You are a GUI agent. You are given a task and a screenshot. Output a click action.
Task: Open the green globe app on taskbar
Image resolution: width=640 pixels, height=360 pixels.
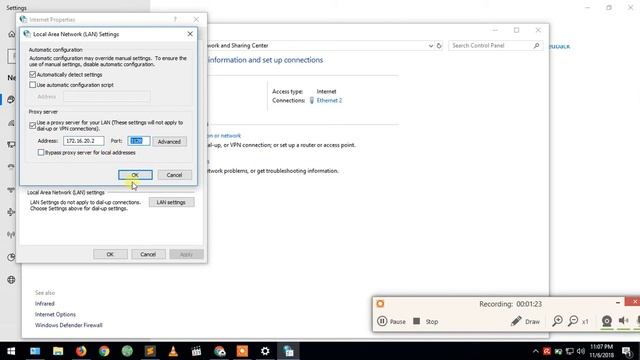pos(127,351)
